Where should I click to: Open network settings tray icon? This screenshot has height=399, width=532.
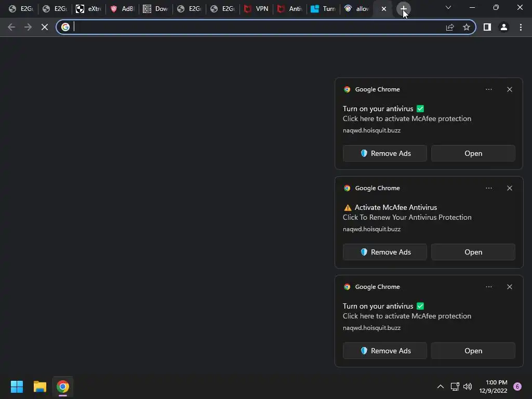[x=455, y=387]
